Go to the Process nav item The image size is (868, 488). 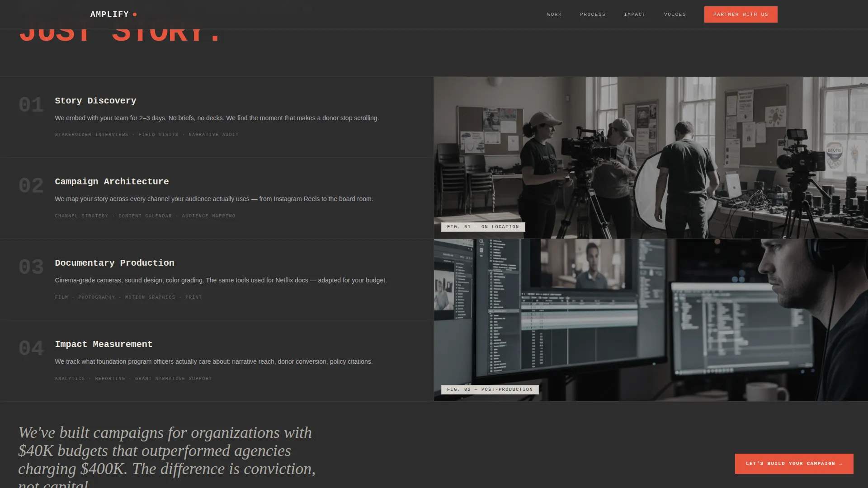pyautogui.click(x=593, y=14)
